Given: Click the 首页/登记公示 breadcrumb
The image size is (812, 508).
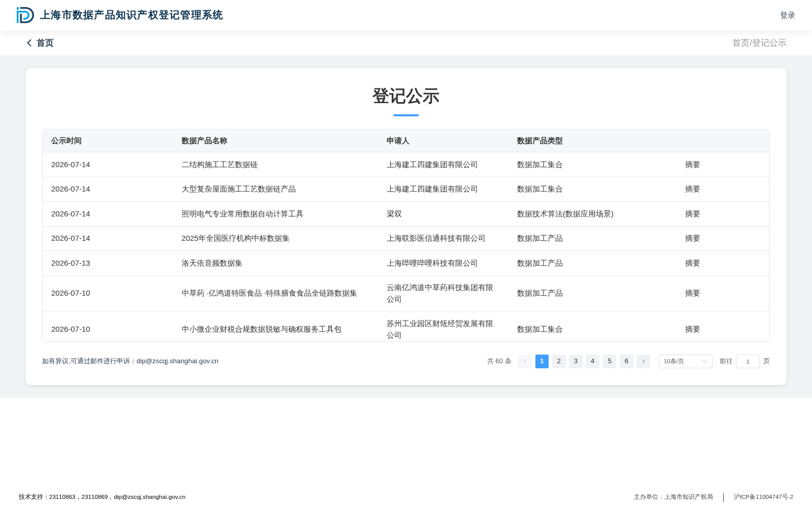Looking at the screenshot, I should coord(759,43).
